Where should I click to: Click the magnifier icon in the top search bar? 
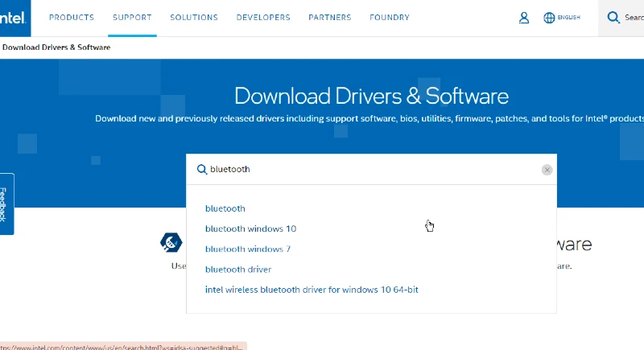(613, 18)
